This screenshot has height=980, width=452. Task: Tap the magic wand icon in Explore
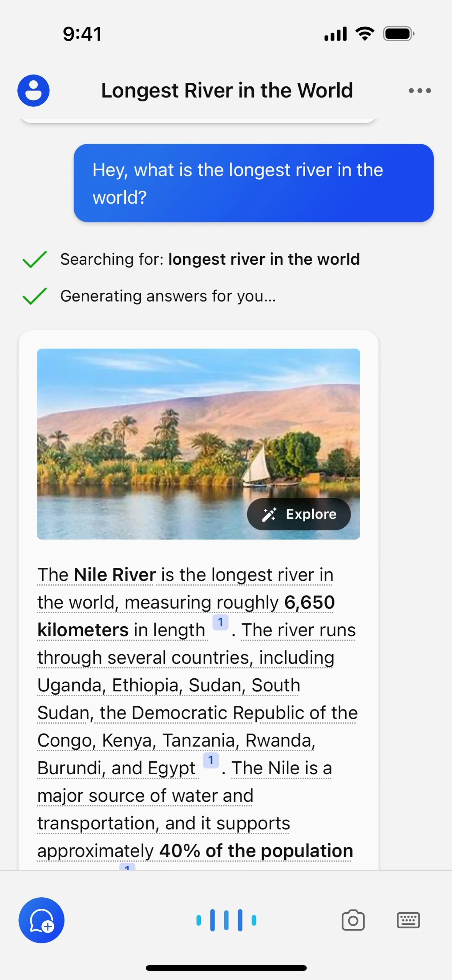(x=269, y=514)
